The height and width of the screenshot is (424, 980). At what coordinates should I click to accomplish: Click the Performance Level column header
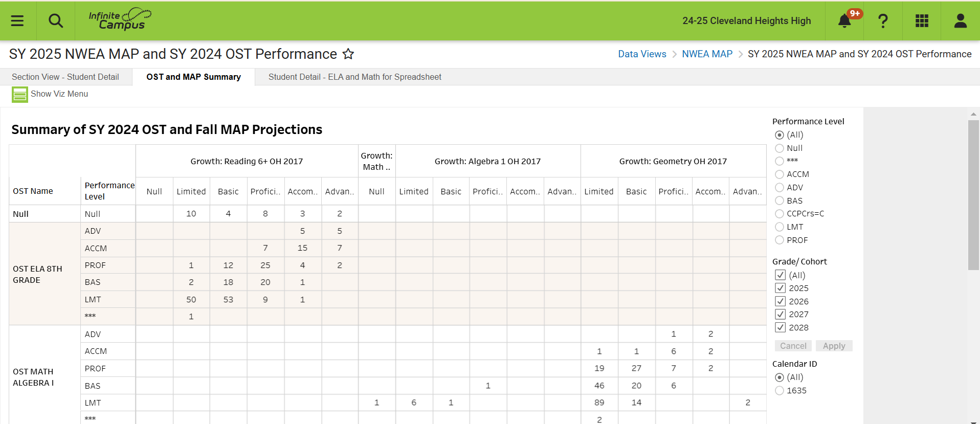pyautogui.click(x=109, y=191)
